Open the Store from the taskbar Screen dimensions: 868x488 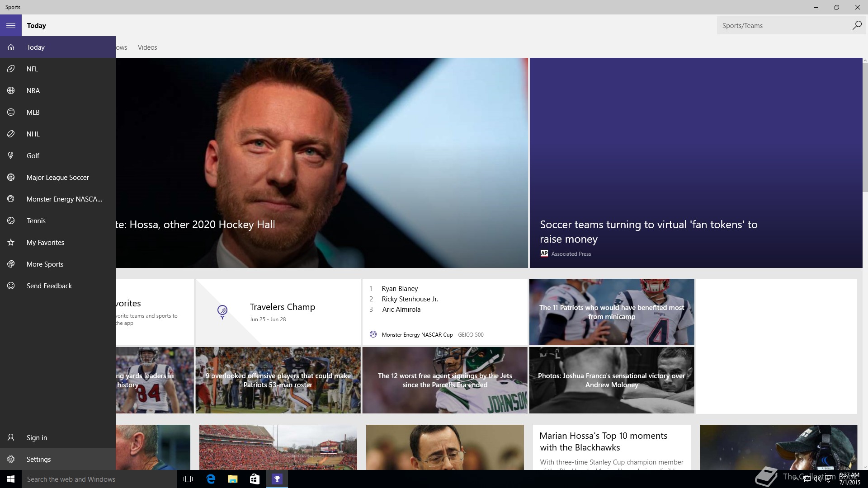click(255, 479)
